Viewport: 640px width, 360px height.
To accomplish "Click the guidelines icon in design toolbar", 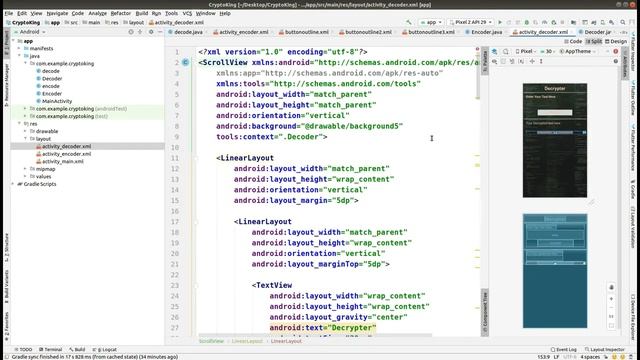I will 541,61.
